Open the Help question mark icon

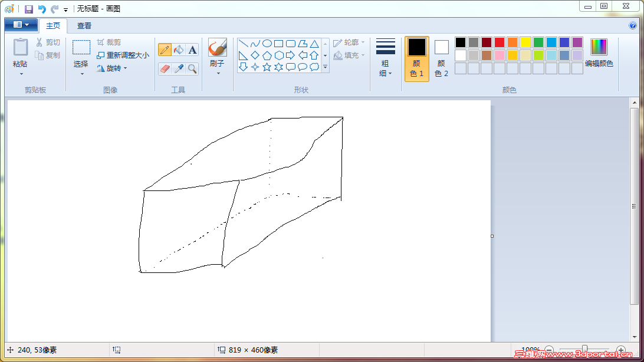pos(633,25)
